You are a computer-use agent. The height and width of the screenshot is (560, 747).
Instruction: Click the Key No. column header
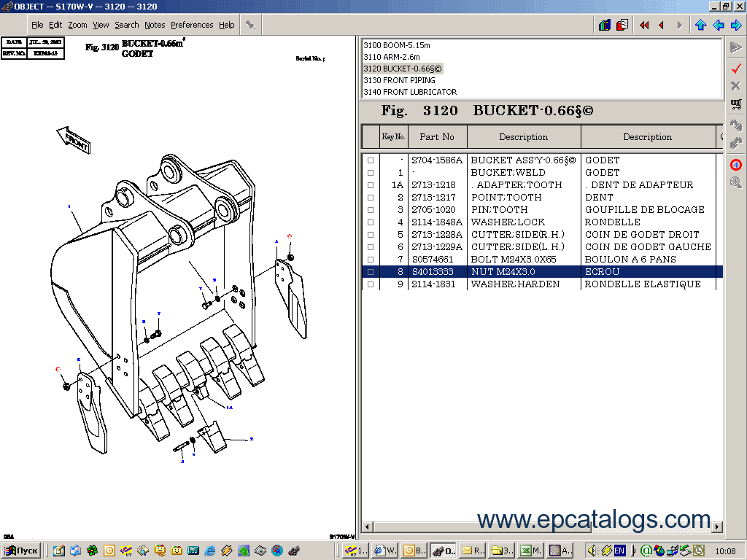pos(393,136)
